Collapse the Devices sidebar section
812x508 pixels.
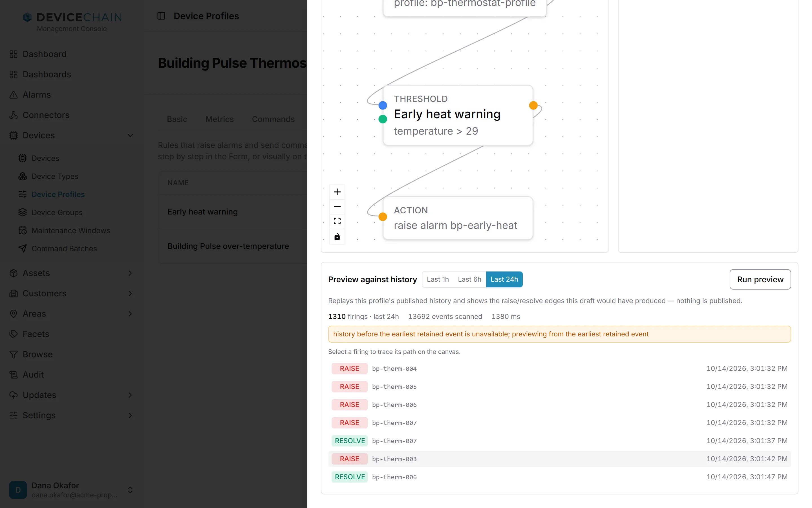[130, 135]
